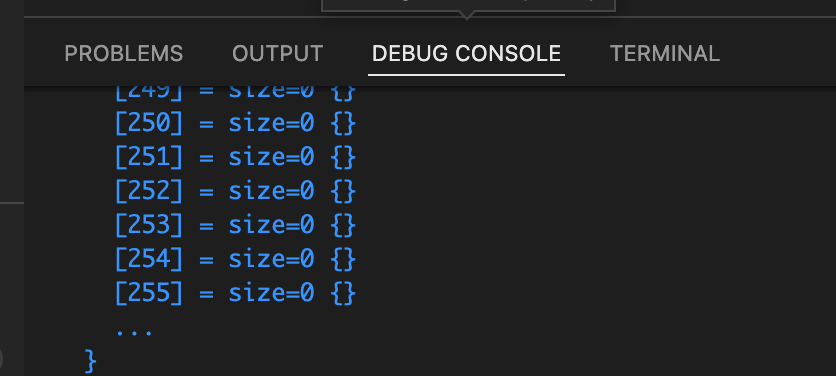836x376 pixels.
Task: Click the ... ellipsis below entry [255]
Action: pyautogui.click(x=134, y=332)
